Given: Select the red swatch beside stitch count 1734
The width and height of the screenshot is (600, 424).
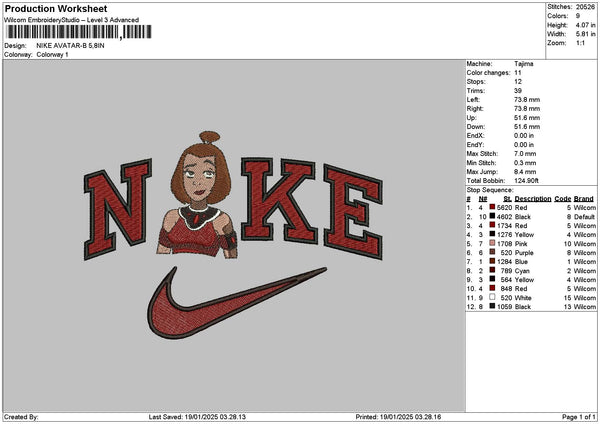Looking at the screenshot, I should click(x=492, y=225).
